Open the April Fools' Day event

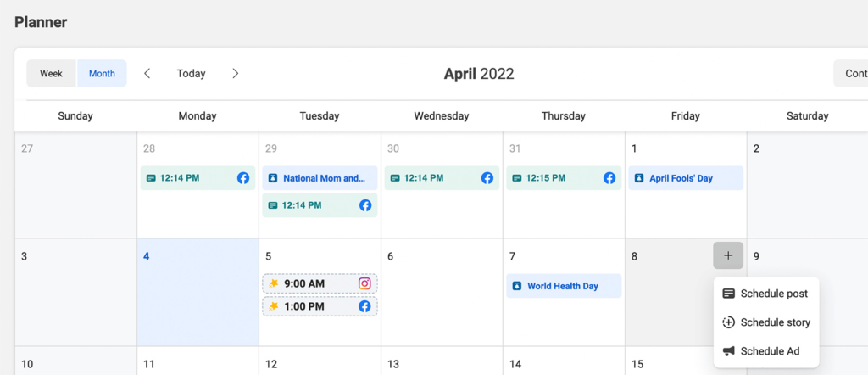pos(685,178)
